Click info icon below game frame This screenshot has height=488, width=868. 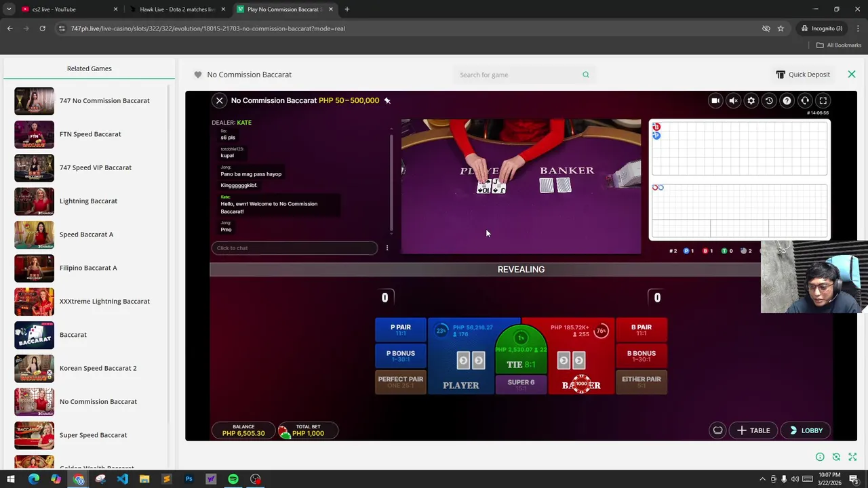820,457
